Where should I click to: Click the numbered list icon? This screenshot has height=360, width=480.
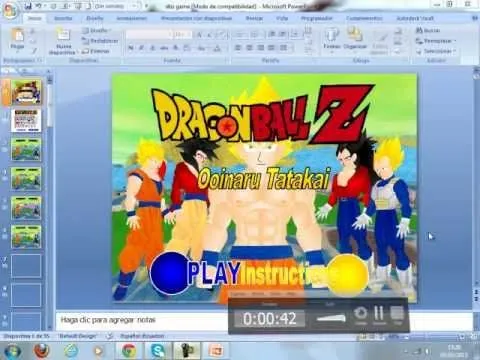[255, 34]
